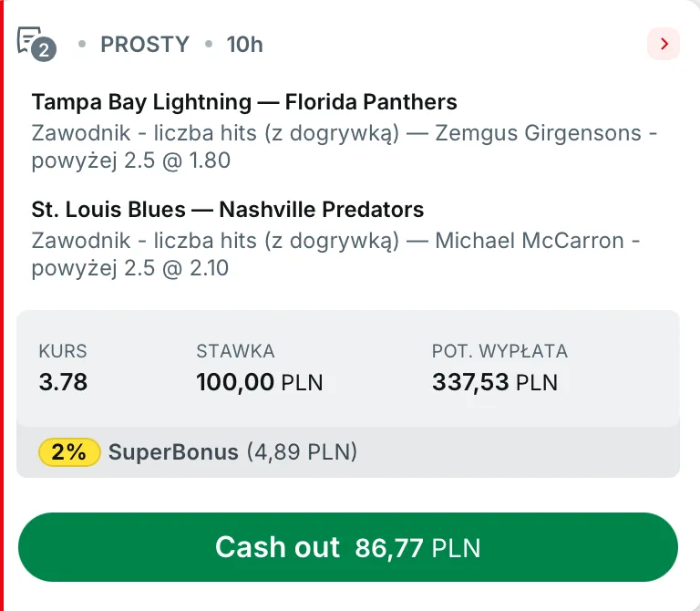Click the POT. WYPŁATA 337,53 PLN value

(495, 381)
